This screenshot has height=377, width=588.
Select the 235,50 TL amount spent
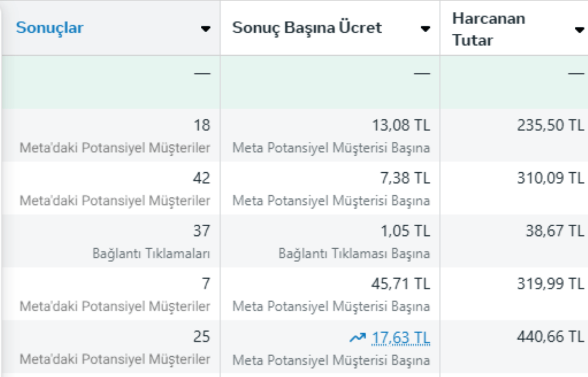(550, 125)
